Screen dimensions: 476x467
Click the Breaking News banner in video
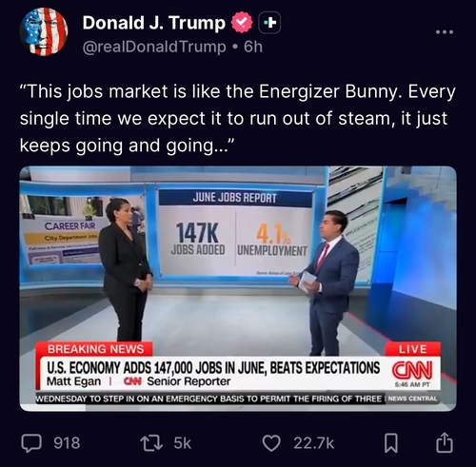94,349
